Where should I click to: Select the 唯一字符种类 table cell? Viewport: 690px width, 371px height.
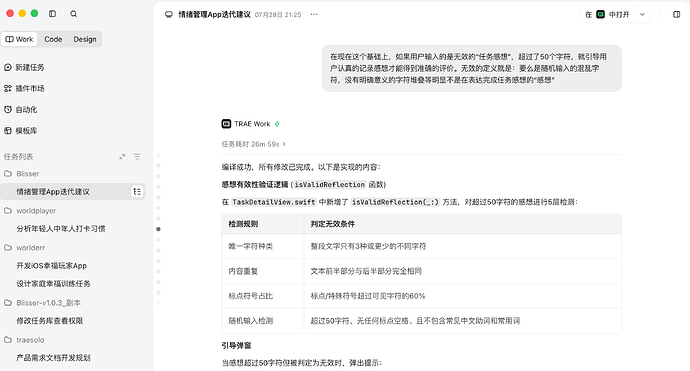[263, 246]
